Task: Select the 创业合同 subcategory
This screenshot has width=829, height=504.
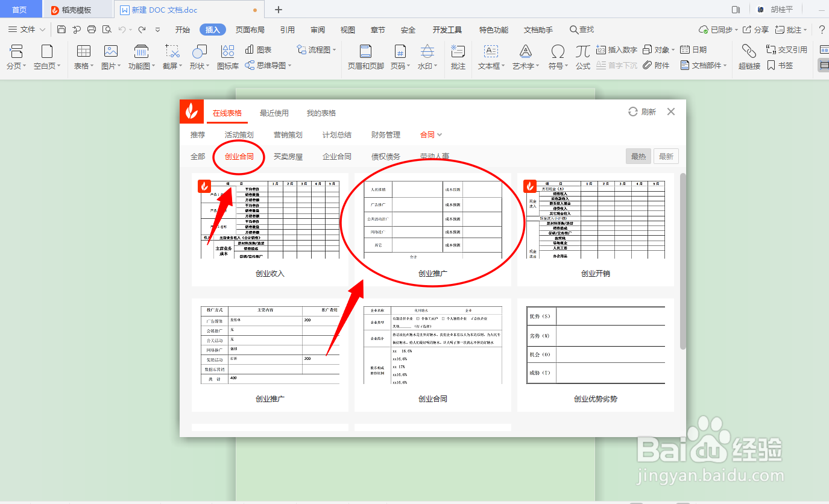Action: 239,157
